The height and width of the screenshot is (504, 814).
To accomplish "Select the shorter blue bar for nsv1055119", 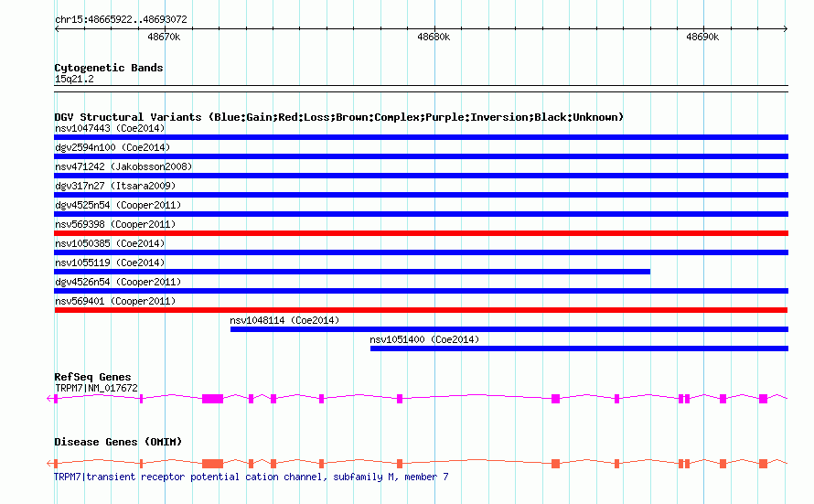I will coord(352,272).
